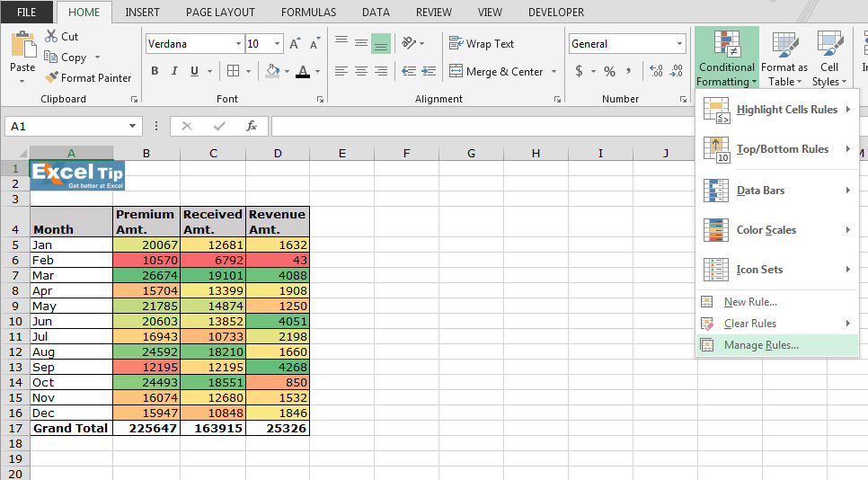
Task: Click the Paste clipboard icon
Action: point(22,45)
